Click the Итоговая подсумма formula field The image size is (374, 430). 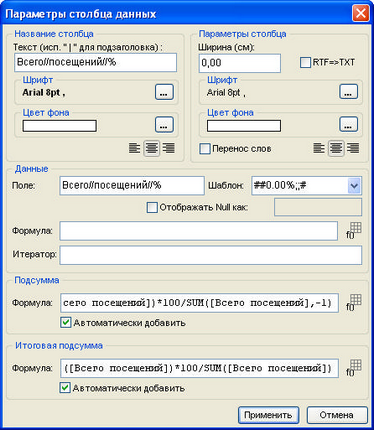pos(199,368)
